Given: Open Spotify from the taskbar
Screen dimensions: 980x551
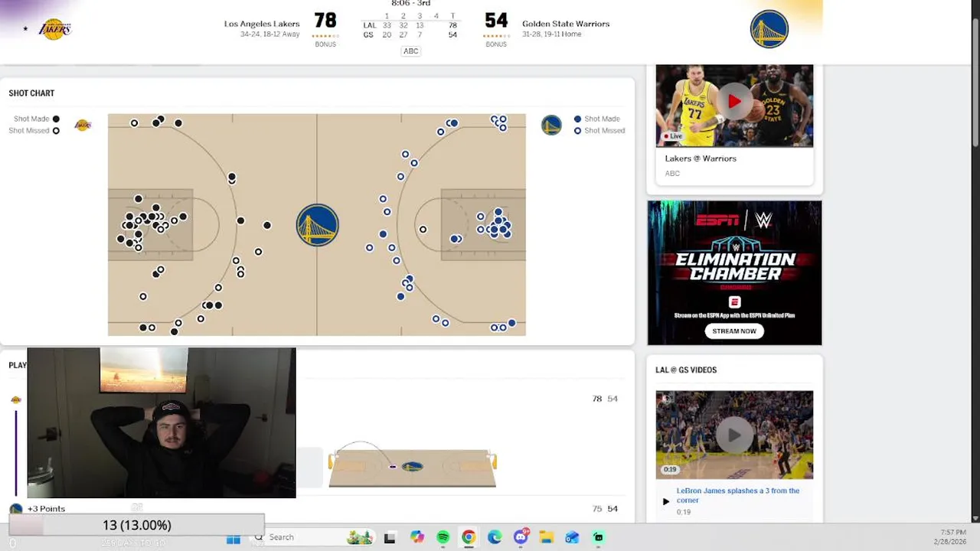Looking at the screenshot, I should coord(443,538).
